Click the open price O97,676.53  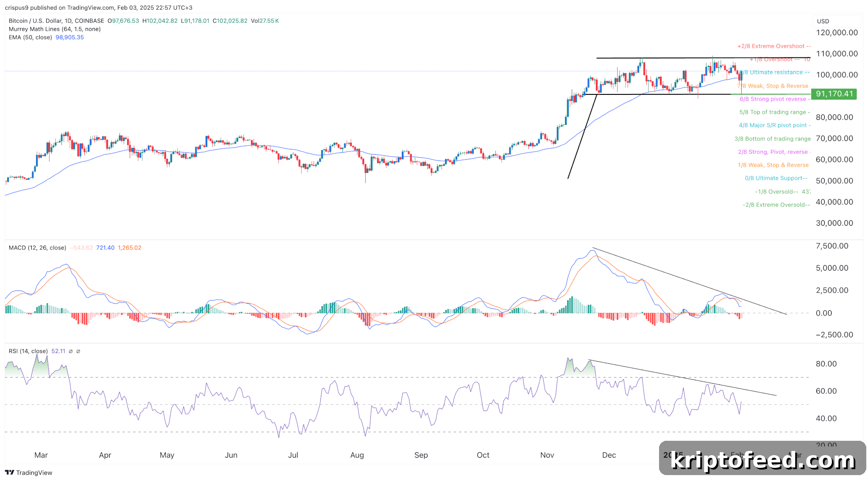pyautogui.click(x=123, y=21)
